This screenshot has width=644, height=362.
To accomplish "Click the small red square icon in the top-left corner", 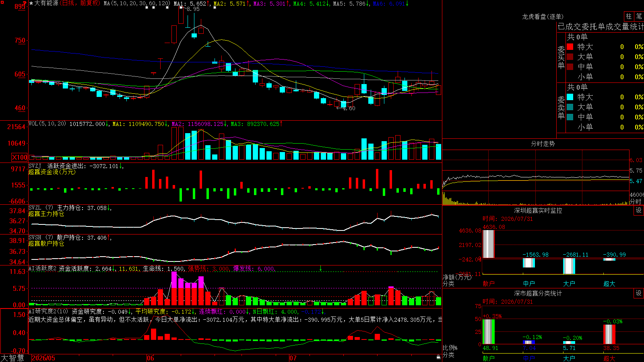I will click(2, 2).
